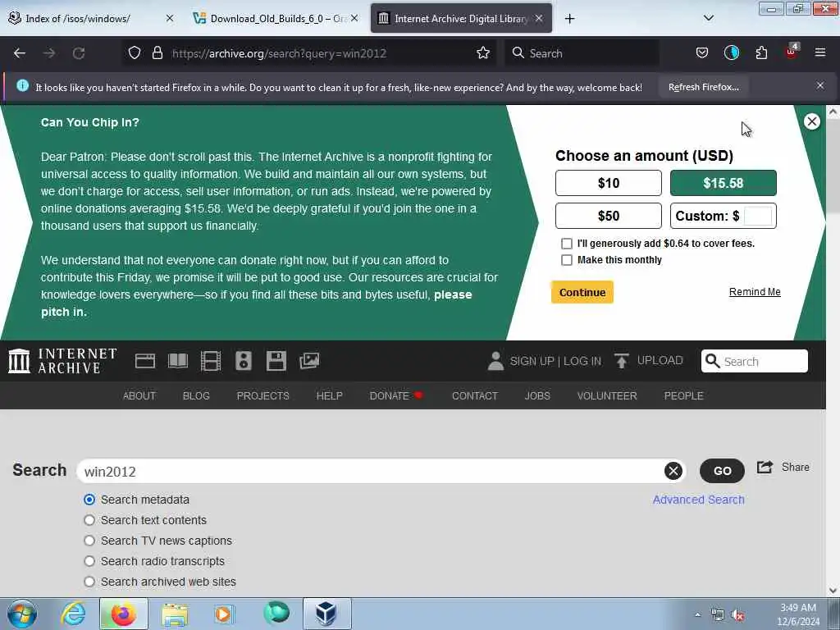The image size is (840, 630).
Task: Go back with the browser back arrow
Action: [20, 53]
